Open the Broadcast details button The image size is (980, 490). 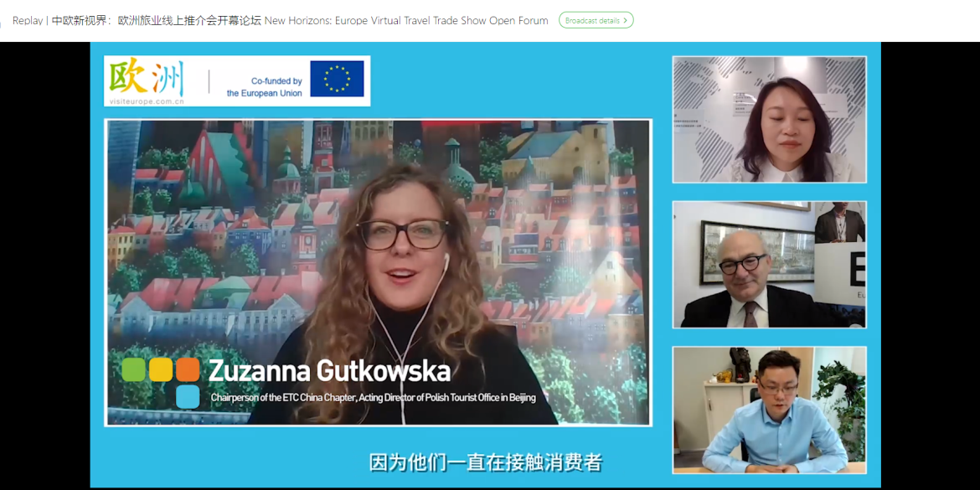pyautogui.click(x=596, y=20)
